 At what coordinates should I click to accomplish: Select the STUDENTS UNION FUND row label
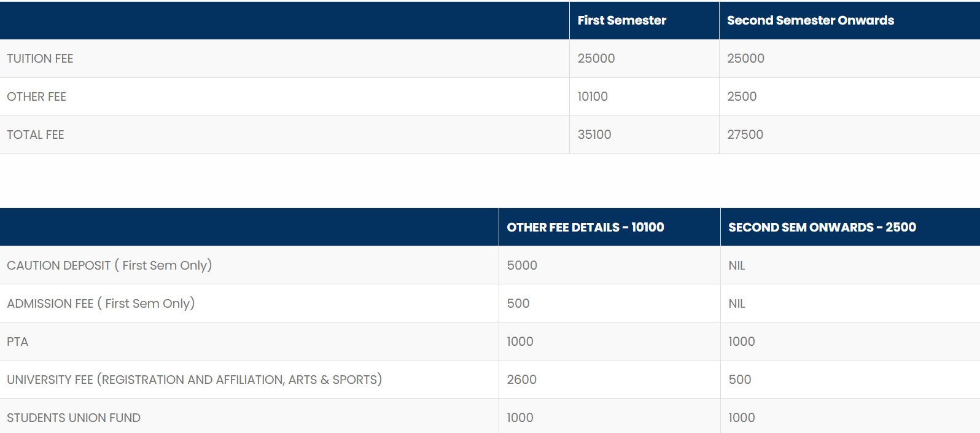pyautogui.click(x=74, y=418)
